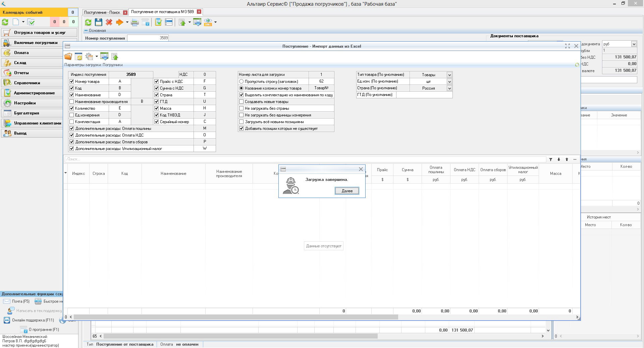This screenshot has height=348, width=644.
Task: Click the clipboard checkmark icon in the receipt toolbar
Action: click(x=158, y=22)
